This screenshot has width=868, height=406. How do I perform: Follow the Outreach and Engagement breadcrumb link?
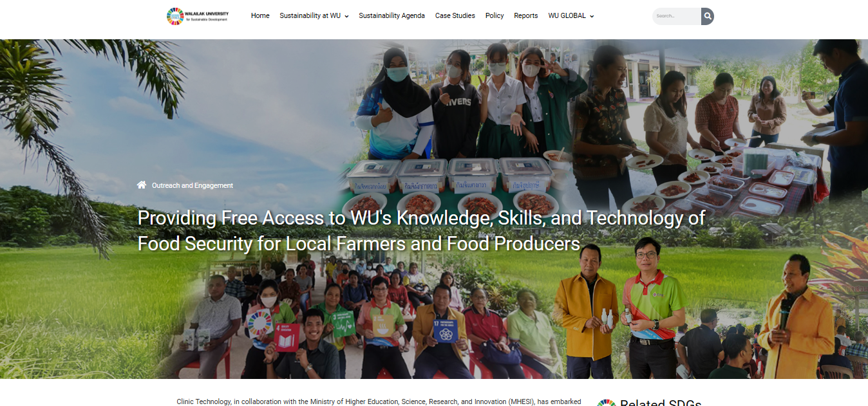pos(193,185)
